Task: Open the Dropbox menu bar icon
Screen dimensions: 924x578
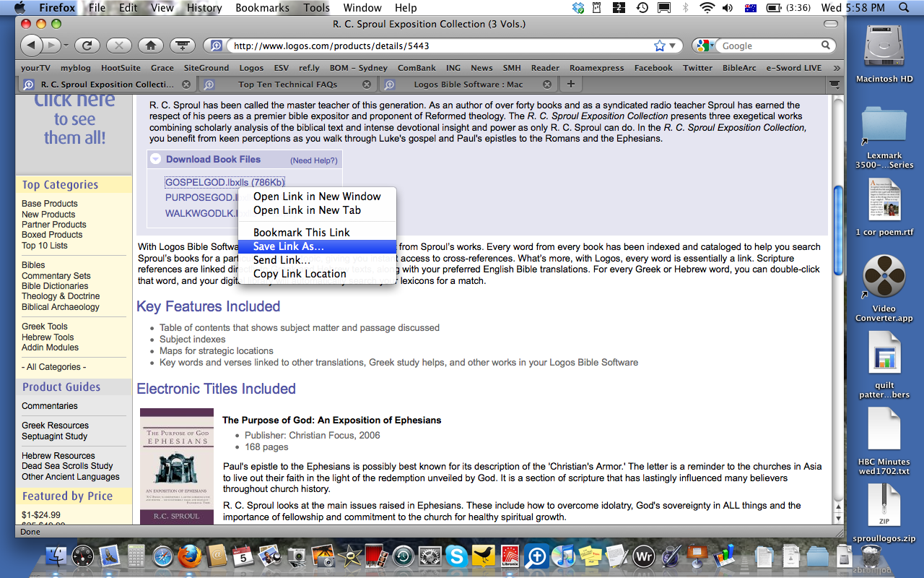Action: point(578,8)
